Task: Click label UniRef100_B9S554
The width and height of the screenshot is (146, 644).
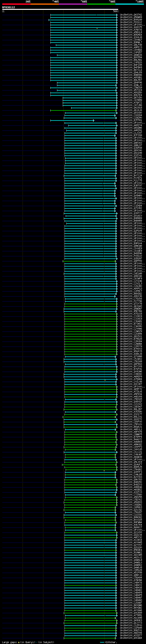Action: click(131, 58)
